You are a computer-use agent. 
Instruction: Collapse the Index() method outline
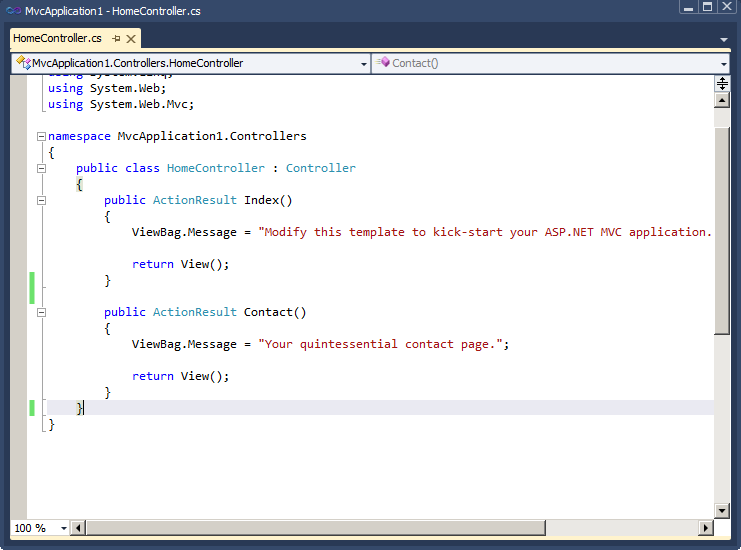[x=42, y=200]
